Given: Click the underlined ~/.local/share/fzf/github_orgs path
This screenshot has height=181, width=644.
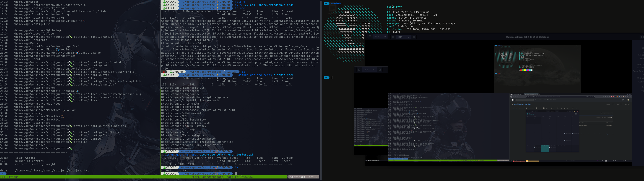Looking at the screenshot, I should pyautogui.click(x=268, y=5).
